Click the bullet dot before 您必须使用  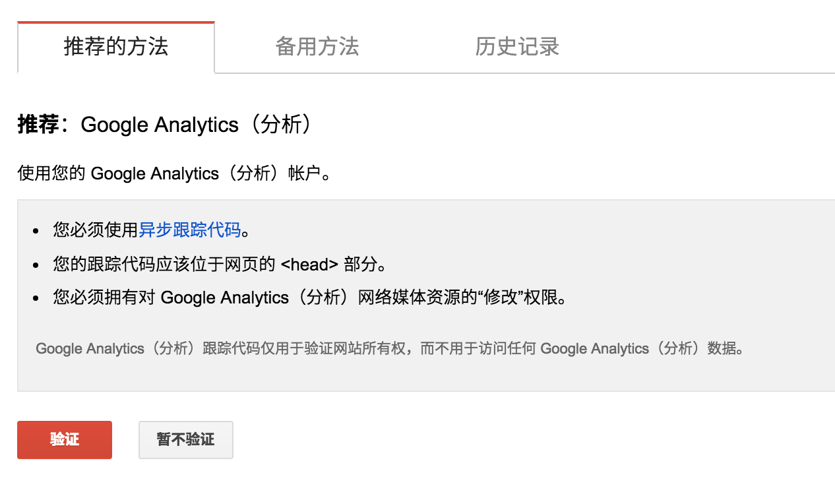36,232
